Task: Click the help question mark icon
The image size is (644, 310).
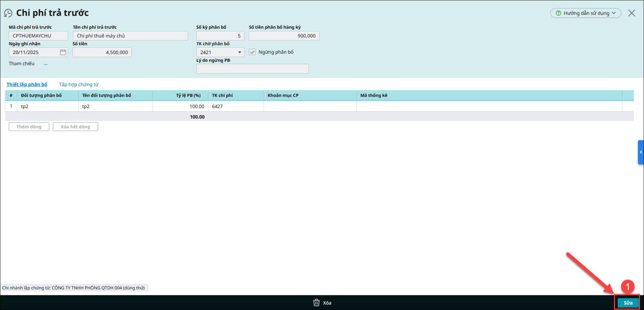Action: click(558, 13)
